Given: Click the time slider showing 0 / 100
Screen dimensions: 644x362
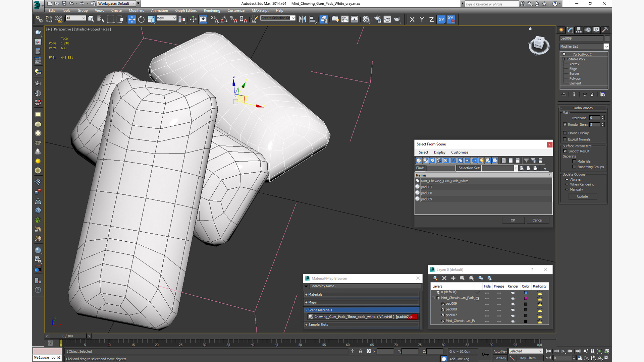Looking at the screenshot, I should (x=68, y=336).
